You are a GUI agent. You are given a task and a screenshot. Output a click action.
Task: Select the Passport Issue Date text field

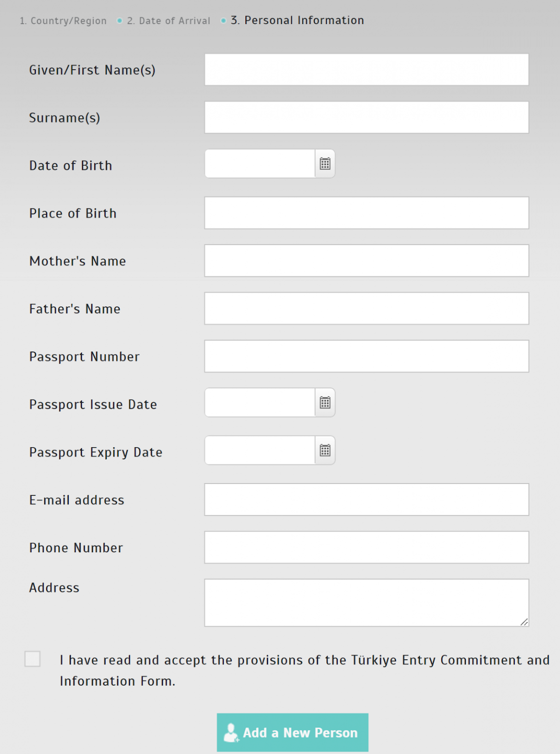tap(260, 403)
